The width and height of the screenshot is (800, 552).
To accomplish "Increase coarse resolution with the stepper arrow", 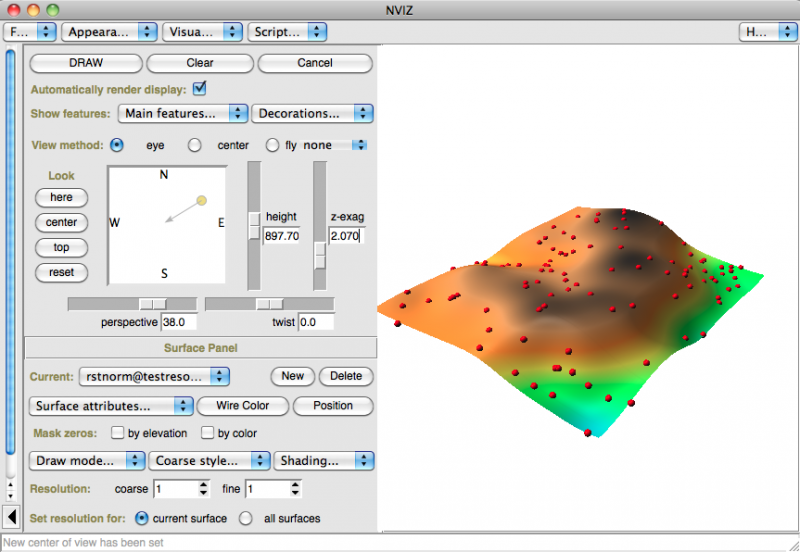I will click(204, 484).
